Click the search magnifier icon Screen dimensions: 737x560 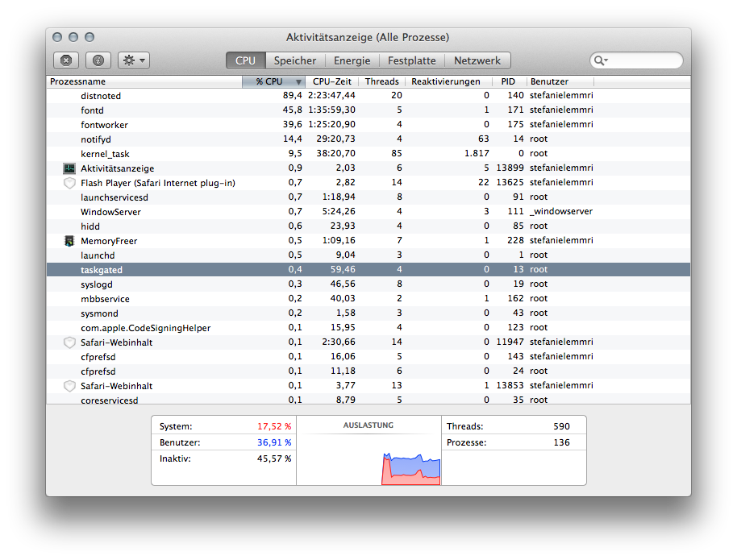[x=601, y=60]
